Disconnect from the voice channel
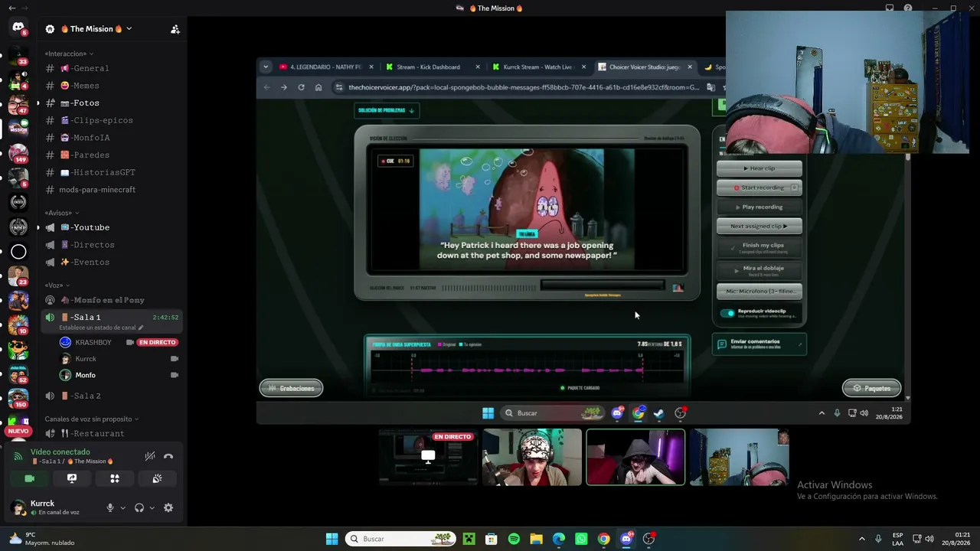Screen dimensions: 980x551 tap(168, 457)
